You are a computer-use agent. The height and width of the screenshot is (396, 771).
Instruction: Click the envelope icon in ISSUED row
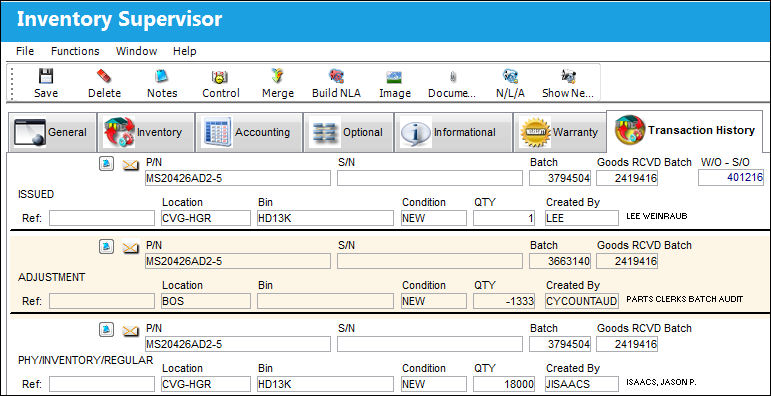point(130,165)
